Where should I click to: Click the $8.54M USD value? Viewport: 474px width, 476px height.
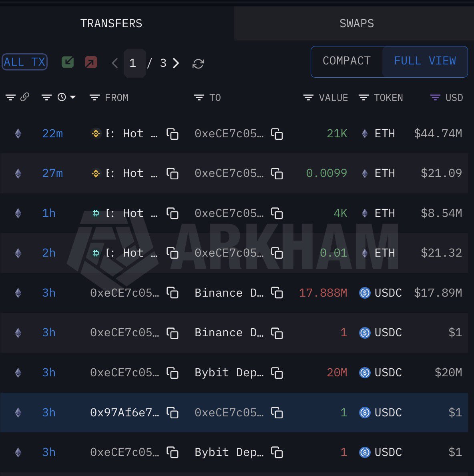coord(441,213)
